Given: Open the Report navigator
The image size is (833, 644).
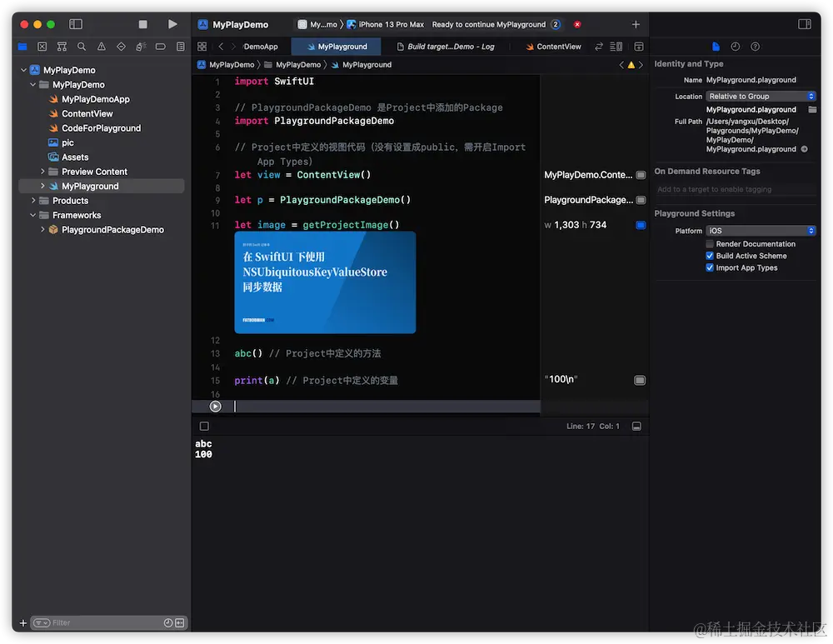Looking at the screenshot, I should pos(181,47).
